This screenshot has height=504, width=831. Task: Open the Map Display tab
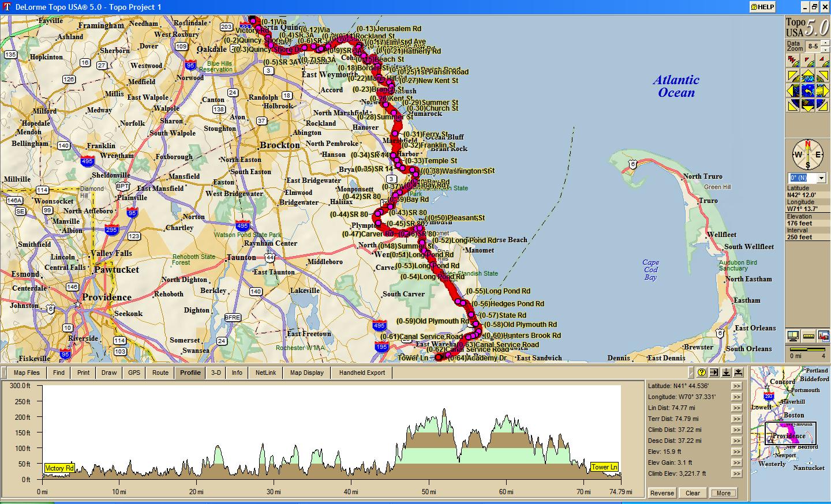[307, 373]
